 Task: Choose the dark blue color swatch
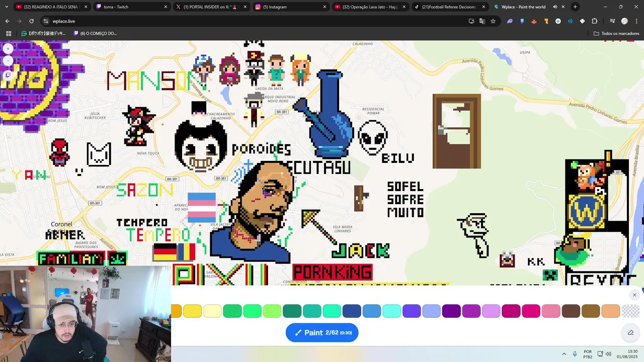(352, 311)
